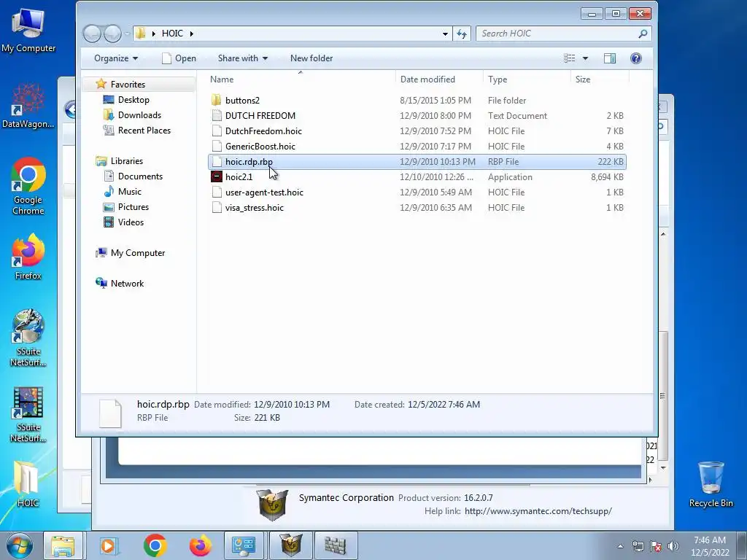Click the SSuite NetSurfer globe desktop icon
Screen dimensions: 747x560
pyautogui.click(x=28, y=338)
